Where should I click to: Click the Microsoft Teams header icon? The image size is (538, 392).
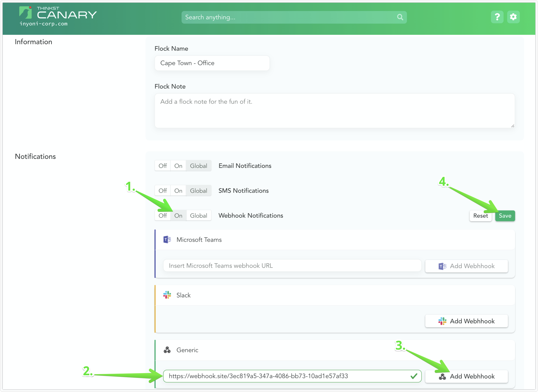[x=167, y=240]
